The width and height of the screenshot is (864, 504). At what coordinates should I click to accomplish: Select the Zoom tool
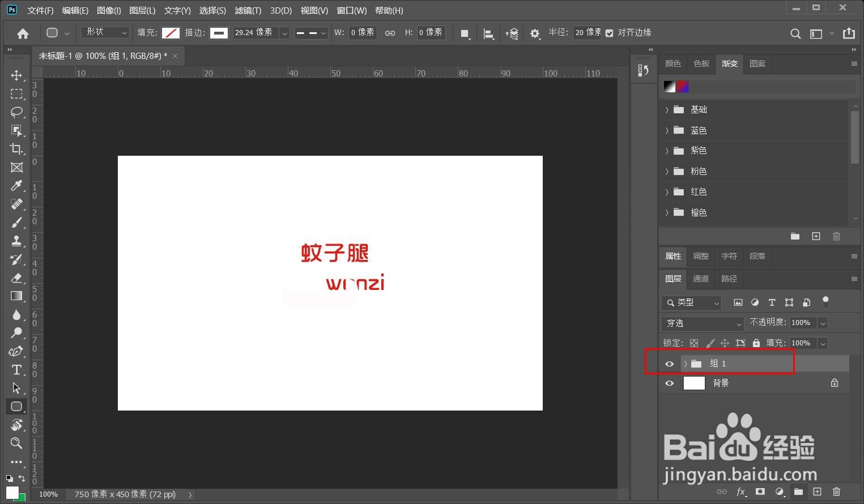(16, 443)
